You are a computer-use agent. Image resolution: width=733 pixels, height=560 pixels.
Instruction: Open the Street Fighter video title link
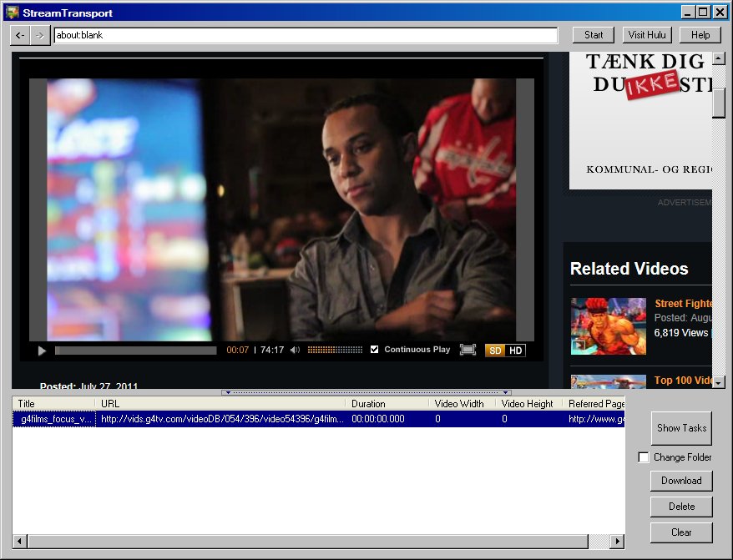tap(683, 304)
